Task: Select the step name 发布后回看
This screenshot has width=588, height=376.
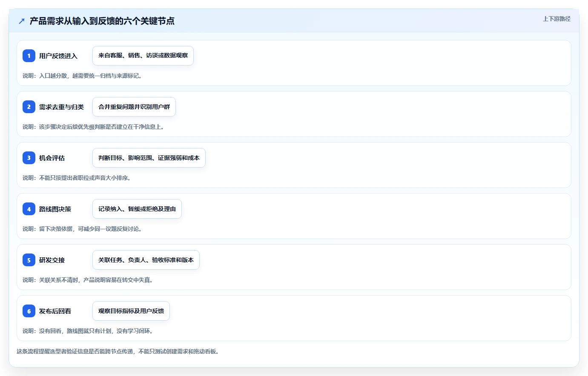Action: tap(55, 311)
